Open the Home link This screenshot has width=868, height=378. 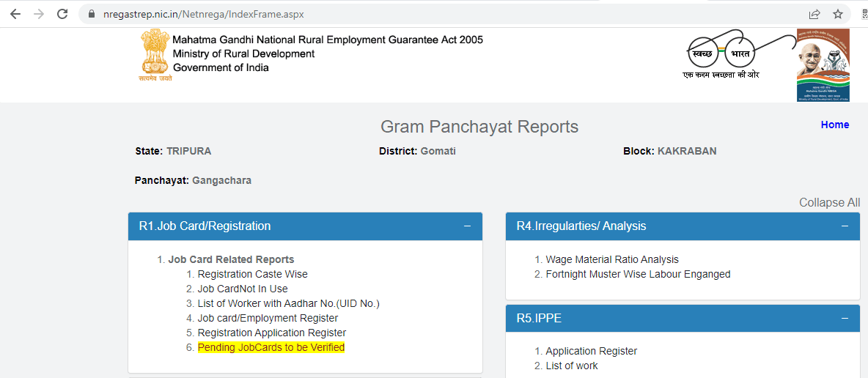(x=835, y=125)
